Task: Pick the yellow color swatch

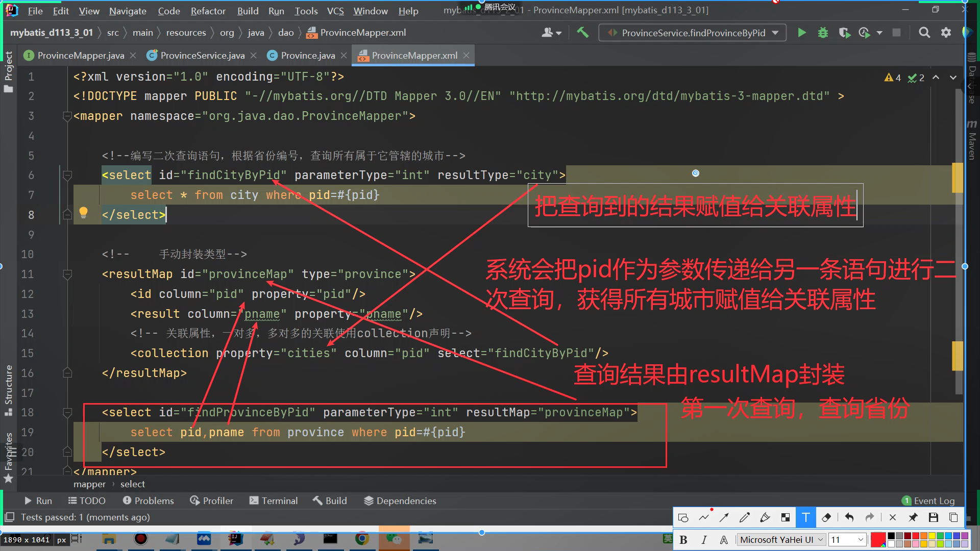Action: click(x=932, y=536)
